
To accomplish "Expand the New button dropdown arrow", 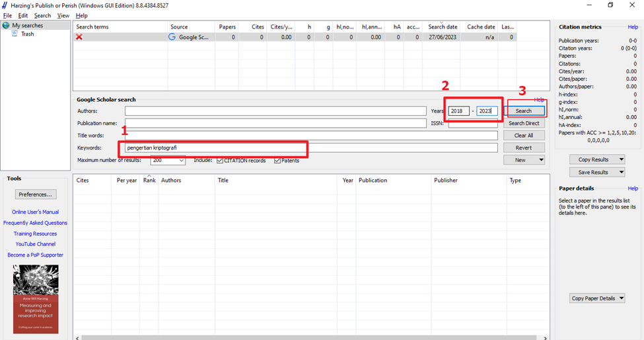I will [x=541, y=160].
